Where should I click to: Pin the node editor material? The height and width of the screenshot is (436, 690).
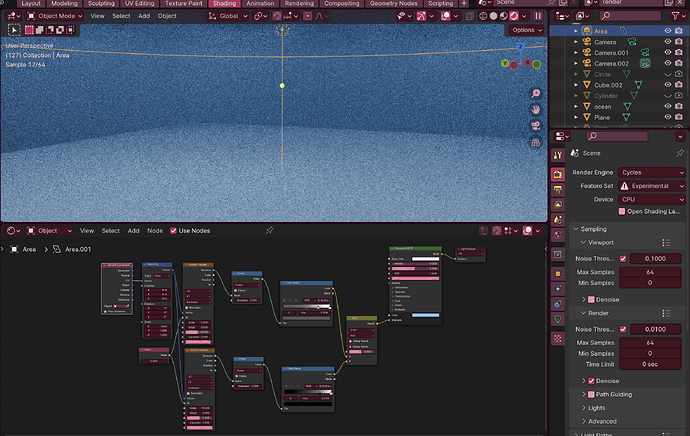pos(269,231)
